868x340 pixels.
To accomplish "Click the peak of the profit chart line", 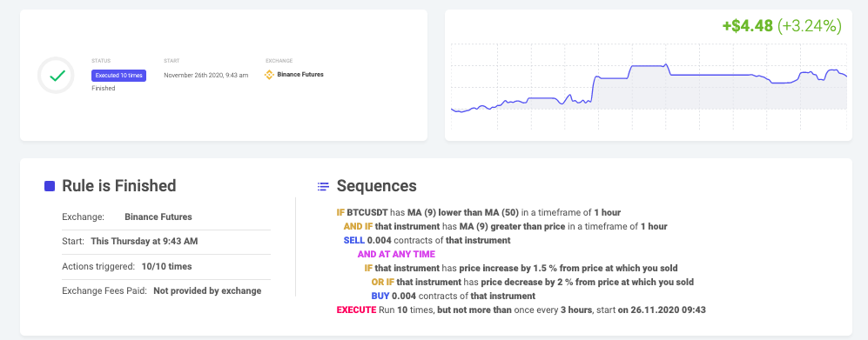I will tap(667, 64).
